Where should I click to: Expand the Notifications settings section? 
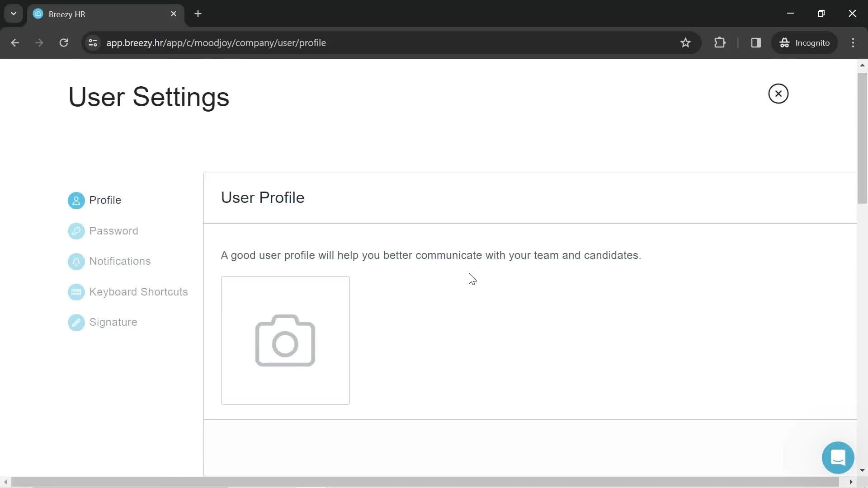120,261
